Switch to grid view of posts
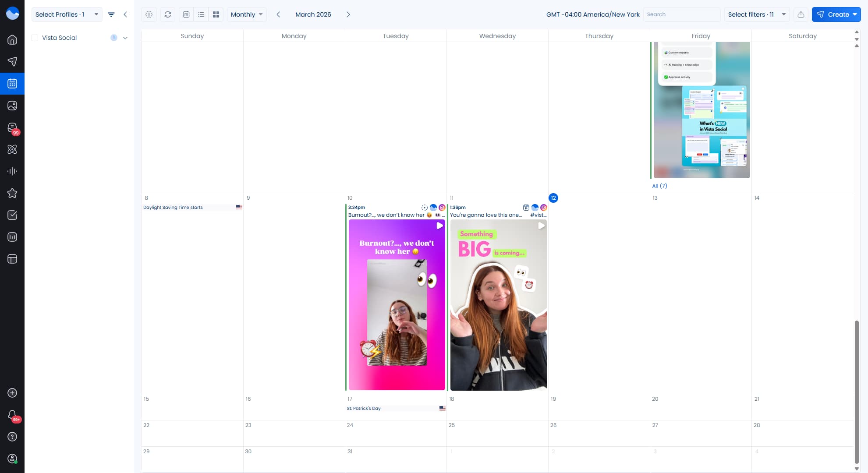868x473 pixels. [216, 14]
